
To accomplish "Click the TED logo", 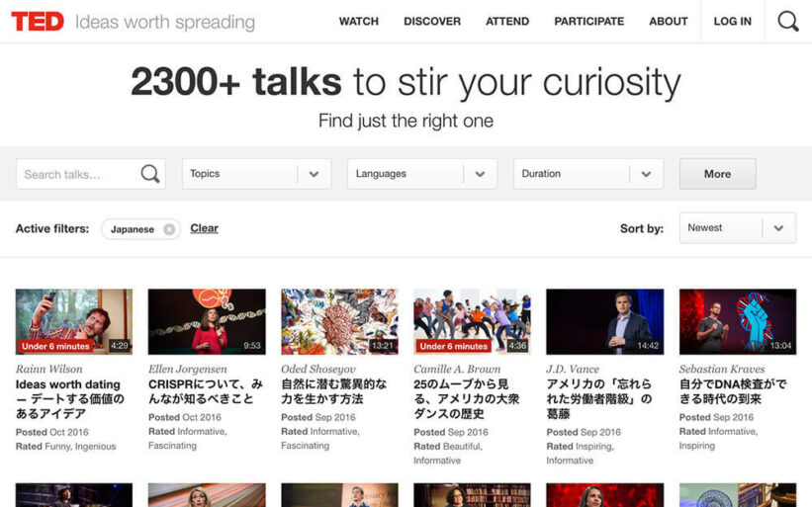I will coord(38,21).
